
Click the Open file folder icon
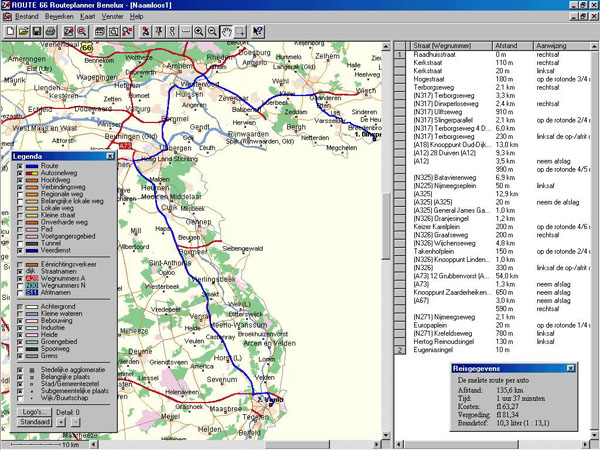(x=22, y=32)
